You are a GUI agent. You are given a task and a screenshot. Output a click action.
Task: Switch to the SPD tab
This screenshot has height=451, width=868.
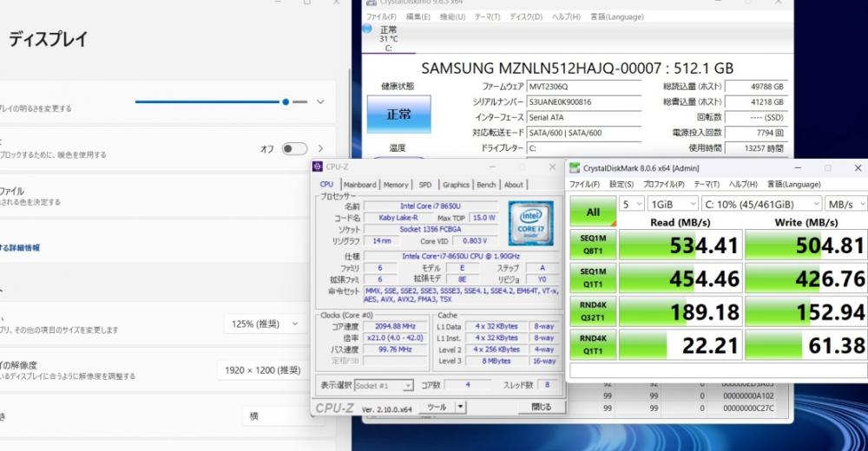pos(425,184)
